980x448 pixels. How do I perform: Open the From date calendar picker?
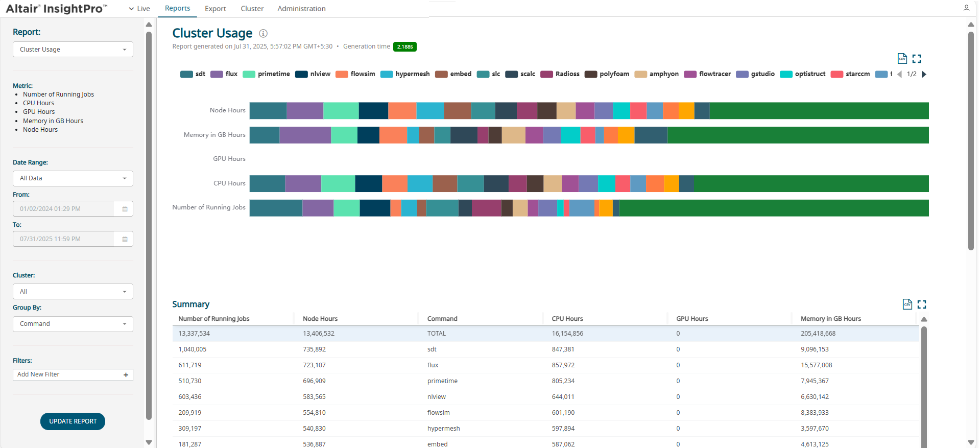click(125, 209)
